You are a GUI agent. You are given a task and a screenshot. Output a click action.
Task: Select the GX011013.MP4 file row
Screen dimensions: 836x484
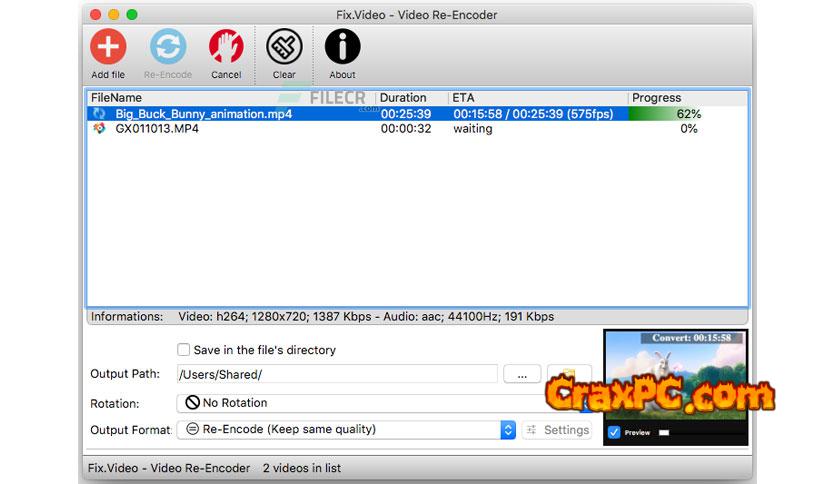(x=417, y=128)
